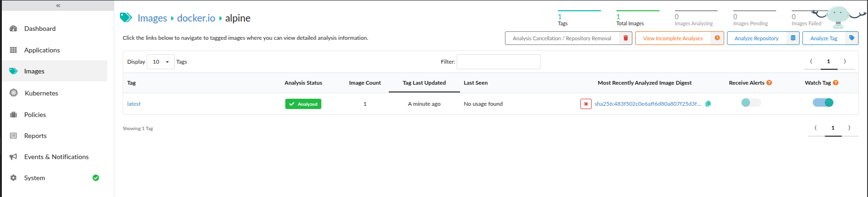Click the tag icon beside Analyze Tag

[852, 38]
